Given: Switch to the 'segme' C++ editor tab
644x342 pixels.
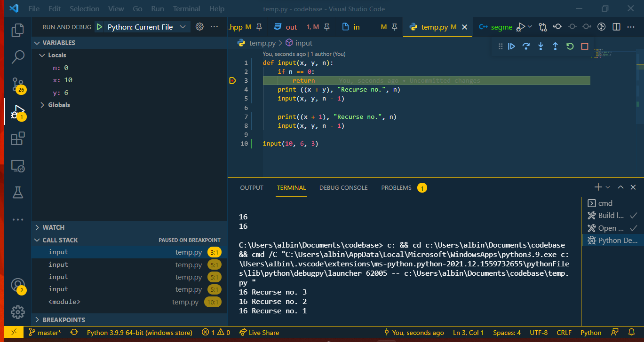Looking at the screenshot, I should pyautogui.click(x=496, y=27).
